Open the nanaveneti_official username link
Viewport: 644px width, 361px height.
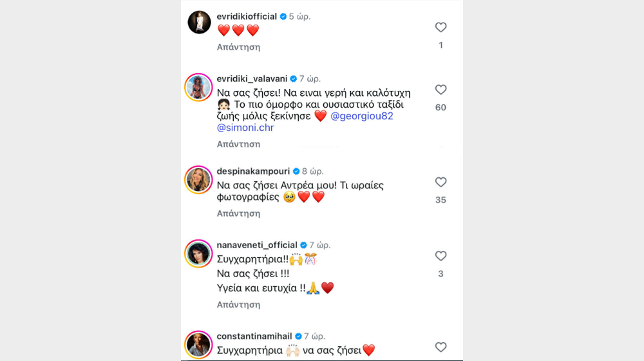click(257, 245)
